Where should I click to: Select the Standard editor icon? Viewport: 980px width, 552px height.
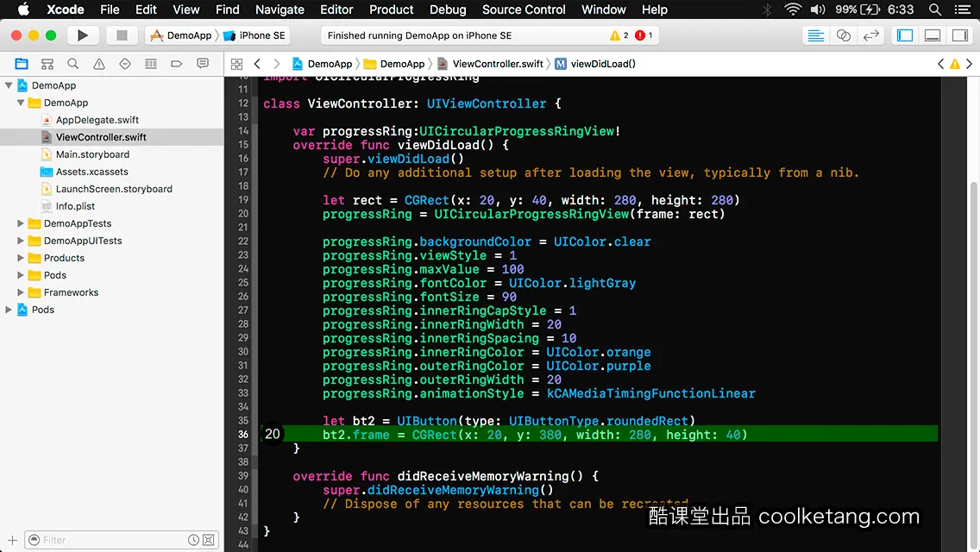tap(815, 35)
